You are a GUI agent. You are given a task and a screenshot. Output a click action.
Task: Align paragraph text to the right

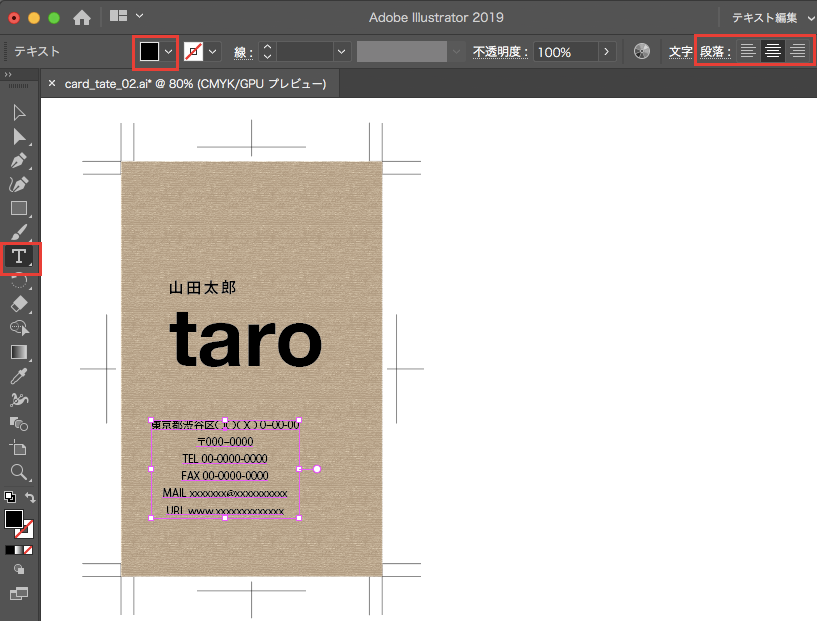click(797, 51)
